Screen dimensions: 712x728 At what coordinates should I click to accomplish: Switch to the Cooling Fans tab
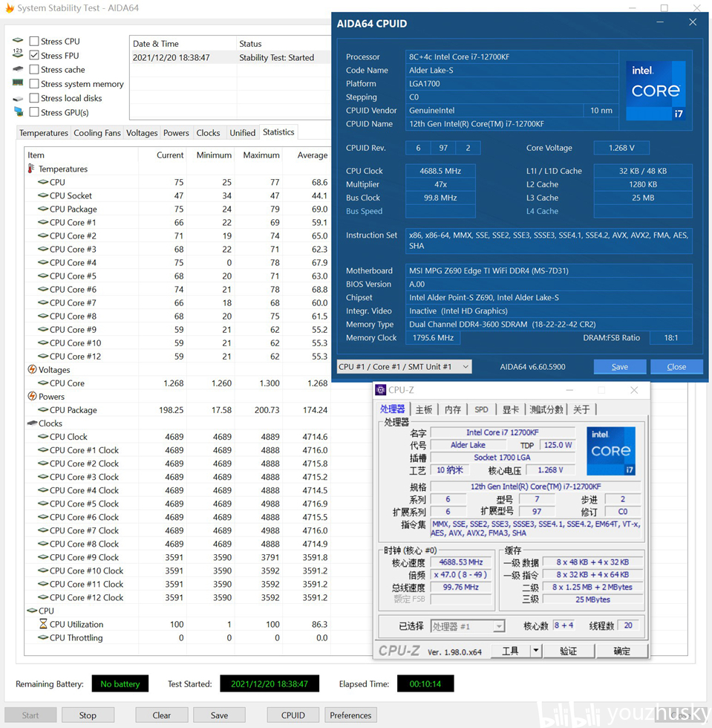pyautogui.click(x=97, y=133)
